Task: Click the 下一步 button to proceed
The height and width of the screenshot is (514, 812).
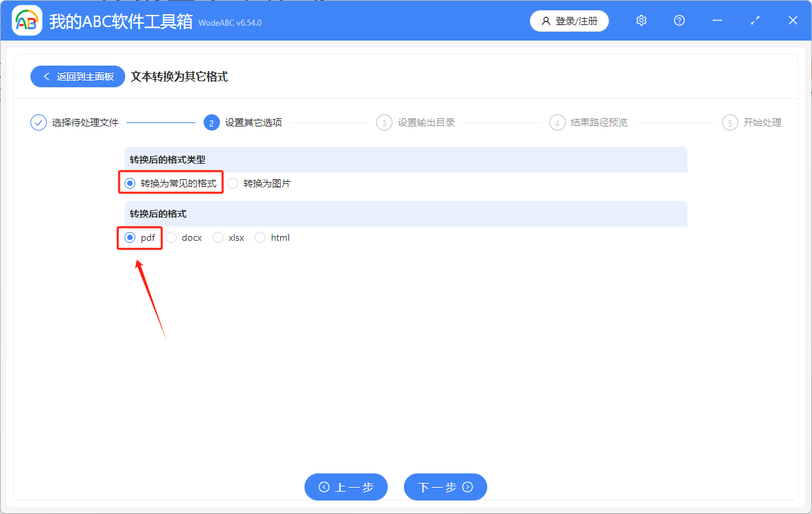Action: [445, 487]
